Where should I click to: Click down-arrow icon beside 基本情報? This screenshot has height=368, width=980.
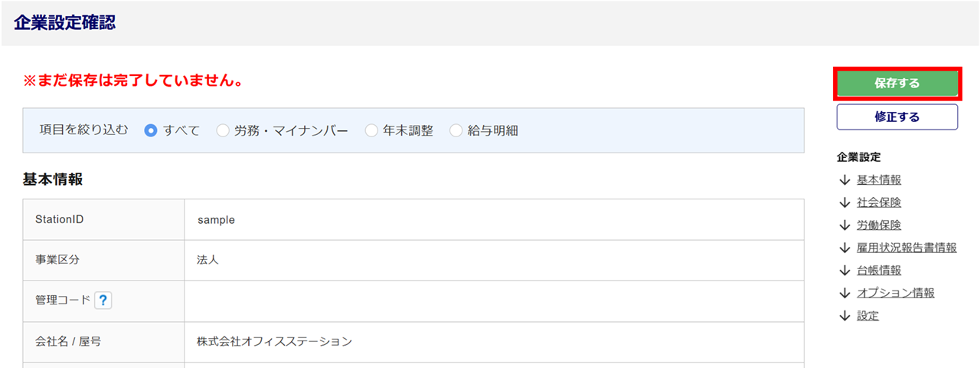tap(844, 180)
